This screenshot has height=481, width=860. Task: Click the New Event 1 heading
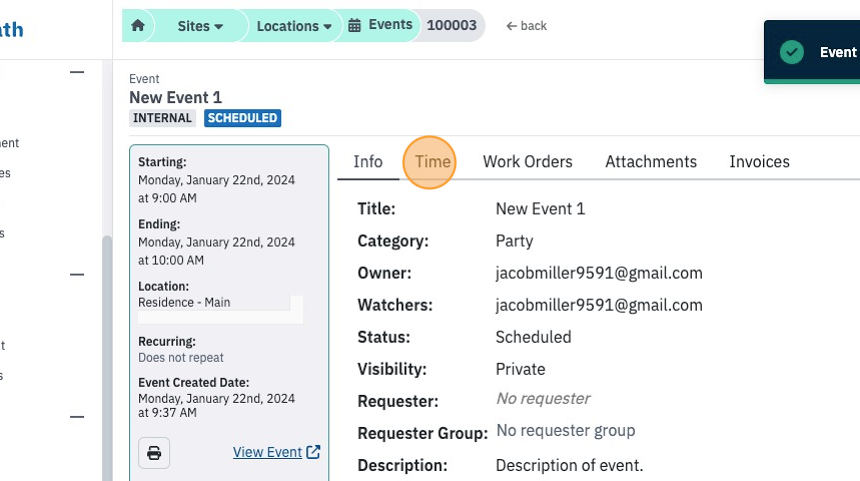[176, 98]
